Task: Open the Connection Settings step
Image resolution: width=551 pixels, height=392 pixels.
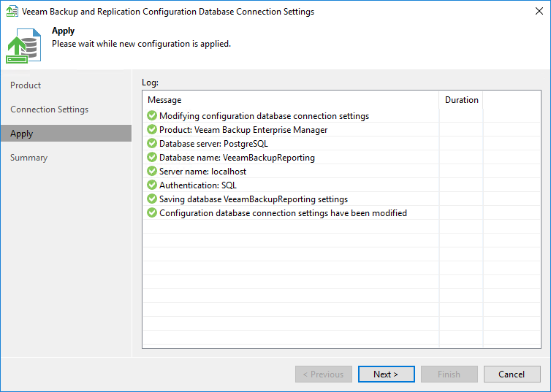Action: [49, 109]
